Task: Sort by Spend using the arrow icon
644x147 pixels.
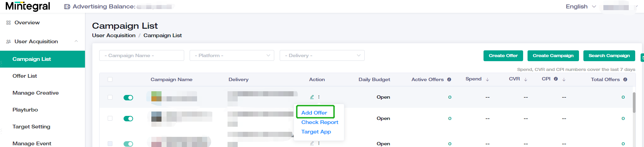Action: click(x=488, y=79)
